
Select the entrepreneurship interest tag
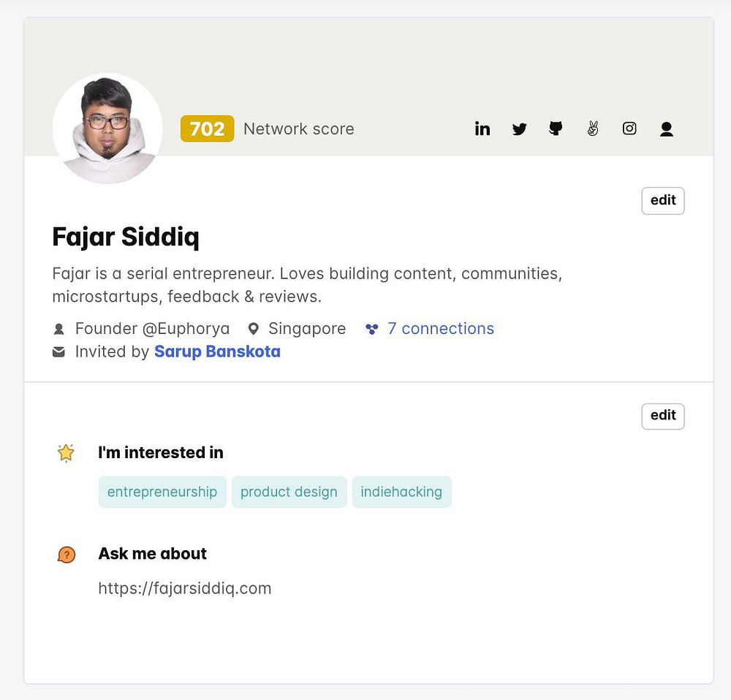tap(162, 492)
